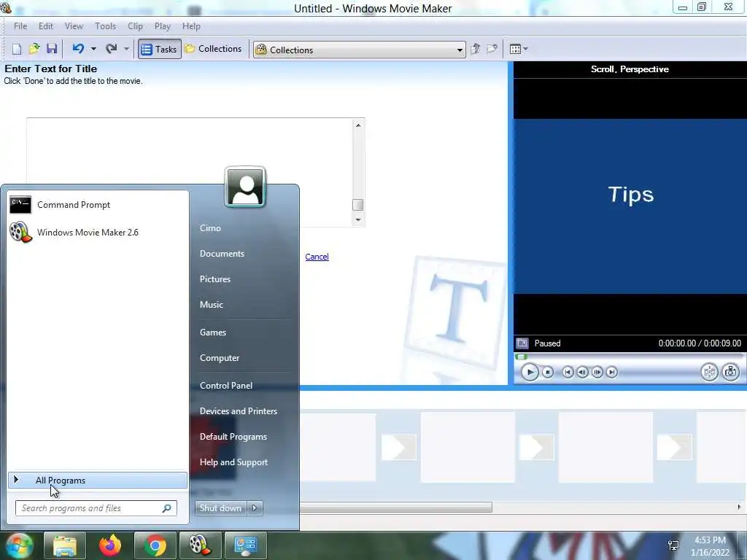
Task: Click the Redo arrow icon
Action: pos(112,49)
